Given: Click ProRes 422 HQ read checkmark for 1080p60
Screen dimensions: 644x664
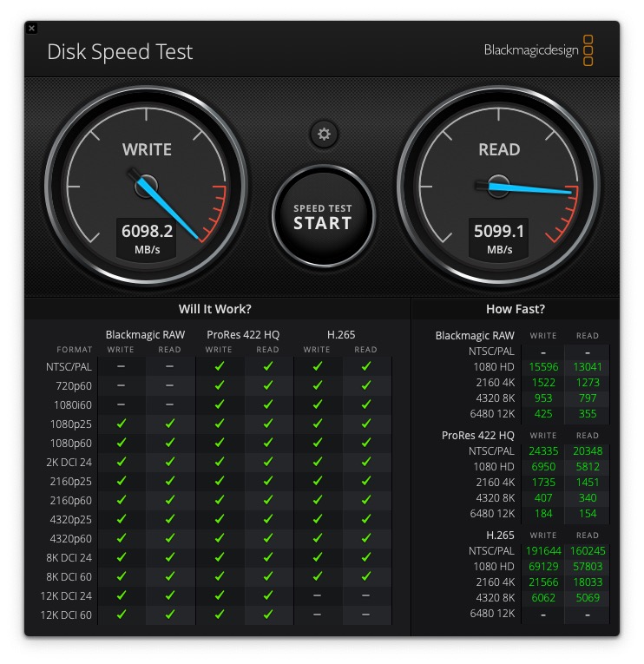Looking at the screenshot, I should pos(268,443).
